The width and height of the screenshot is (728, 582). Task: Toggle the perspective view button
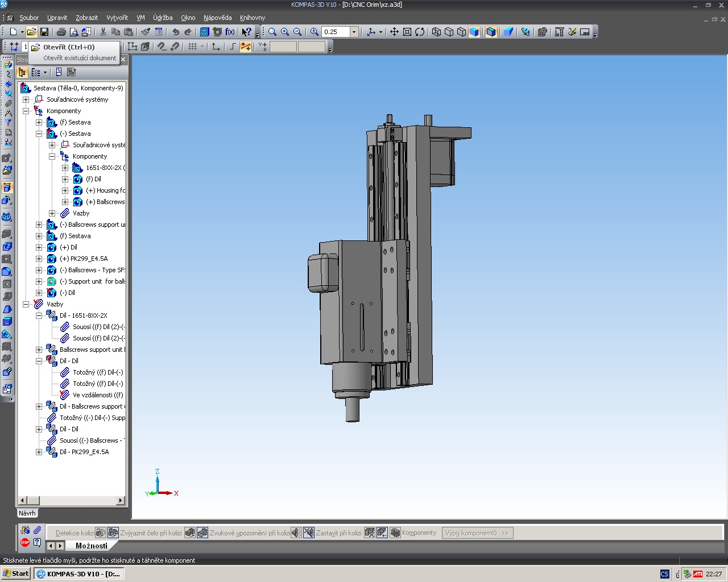tap(508, 32)
